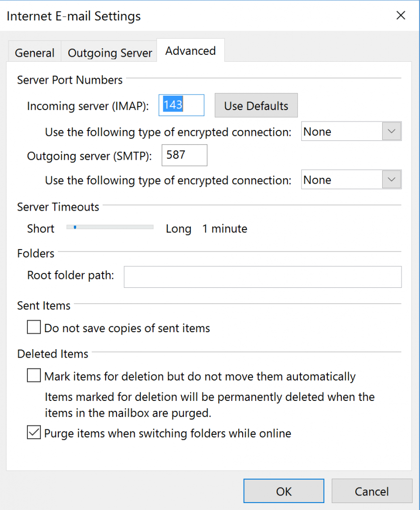Click the chevron on the second None combo box
The width and height of the screenshot is (420, 510).
click(392, 179)
